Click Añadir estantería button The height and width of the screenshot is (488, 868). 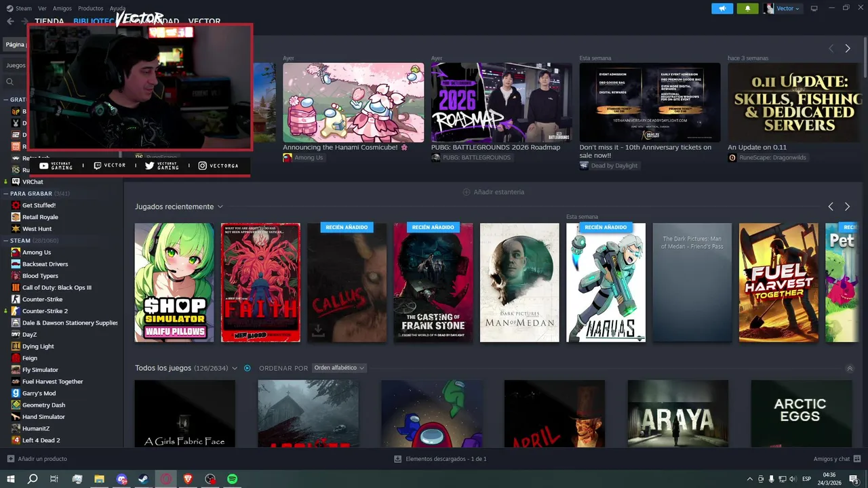(493, 192)
